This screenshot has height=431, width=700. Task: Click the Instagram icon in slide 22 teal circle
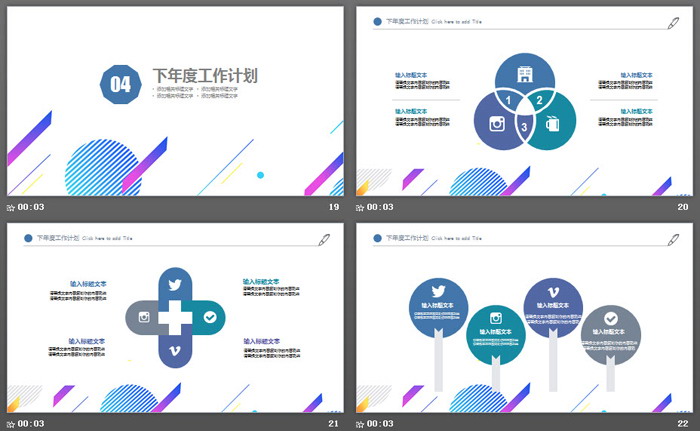click(496, 318)
